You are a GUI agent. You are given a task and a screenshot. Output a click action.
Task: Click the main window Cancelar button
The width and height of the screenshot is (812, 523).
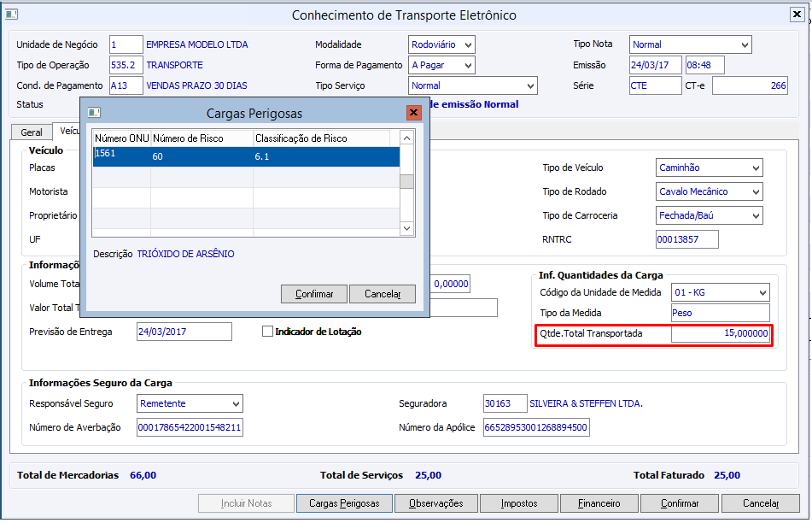761,503
